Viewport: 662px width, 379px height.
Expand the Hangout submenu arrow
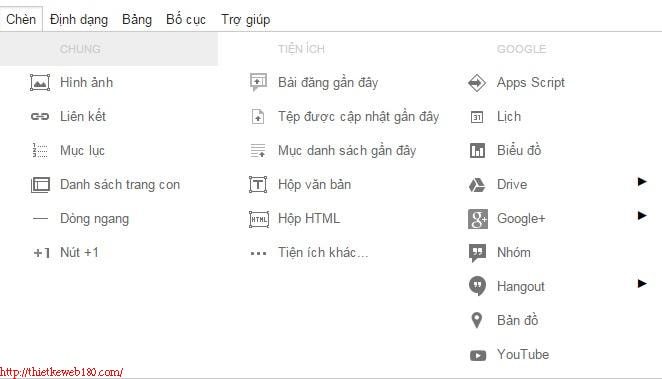pyautogui.click(x=642, y=283)
